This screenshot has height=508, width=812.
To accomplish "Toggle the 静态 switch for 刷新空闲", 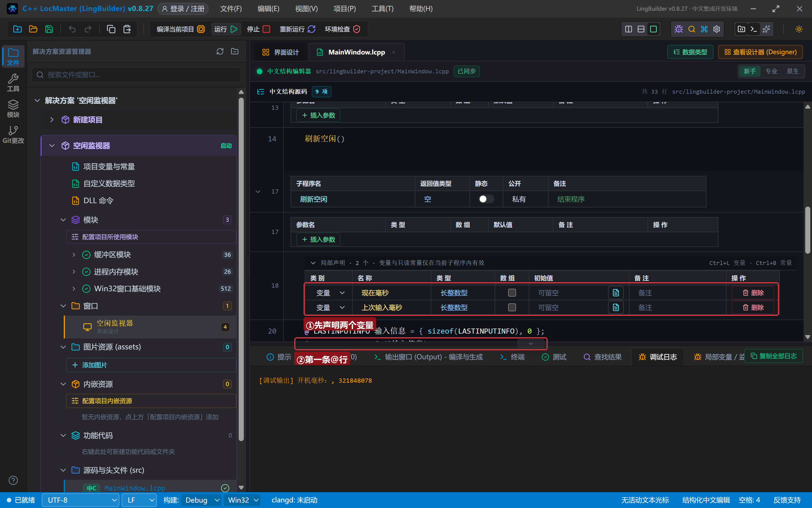I will coord(486,199).
